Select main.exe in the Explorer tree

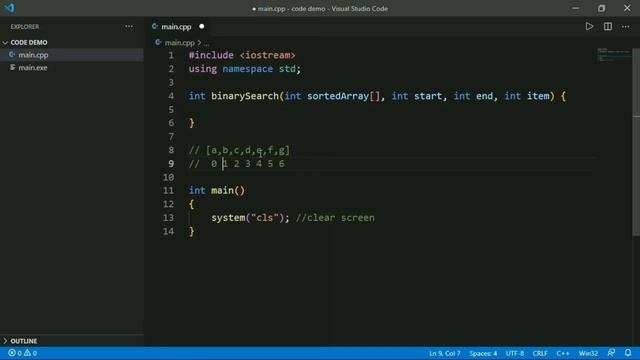72,67
